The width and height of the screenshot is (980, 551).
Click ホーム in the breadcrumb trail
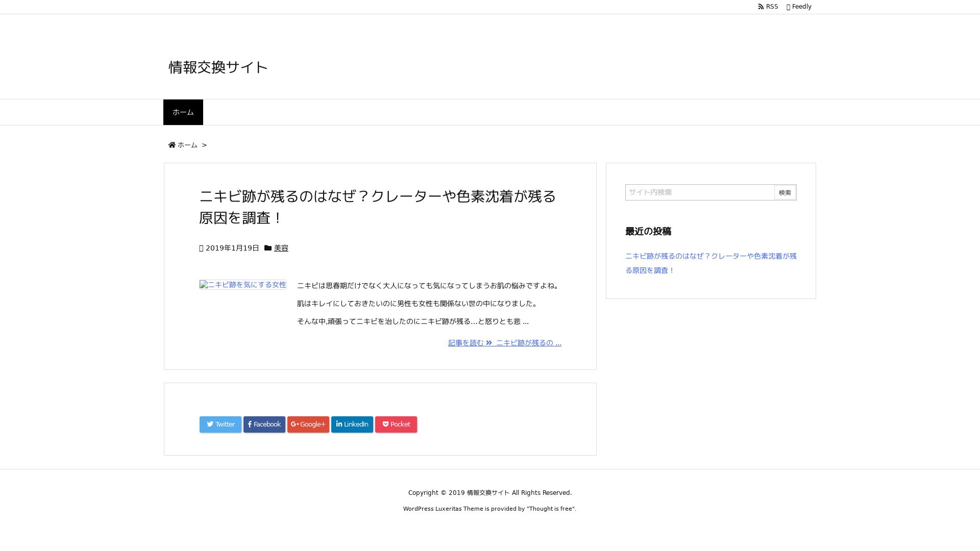[188, 145]
